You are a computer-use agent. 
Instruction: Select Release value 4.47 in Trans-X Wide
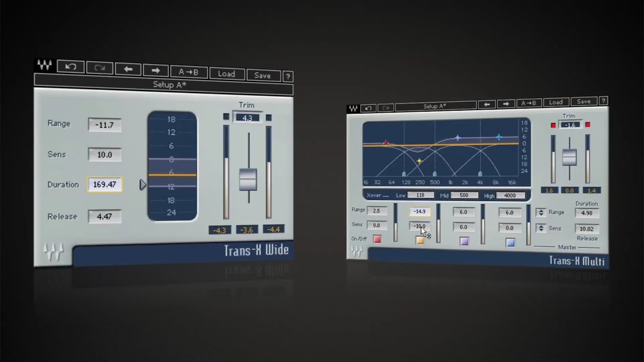[x=105, y=216]
